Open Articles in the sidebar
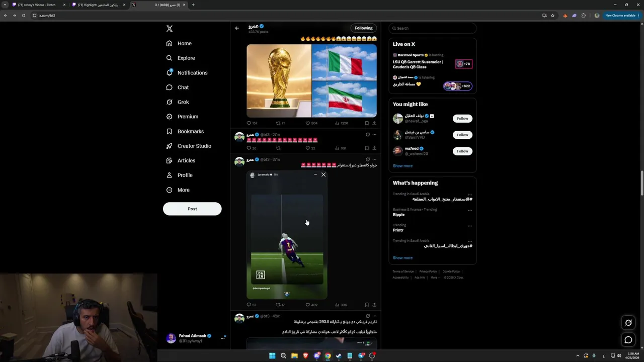This screenshot has height=362, width=644. [x=181, y=160]
